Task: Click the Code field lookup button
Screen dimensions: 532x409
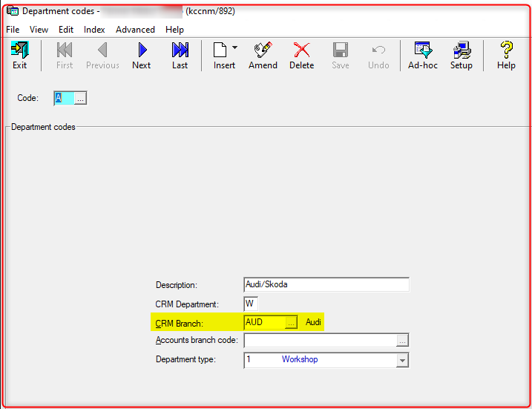Action: pos(81,98)
